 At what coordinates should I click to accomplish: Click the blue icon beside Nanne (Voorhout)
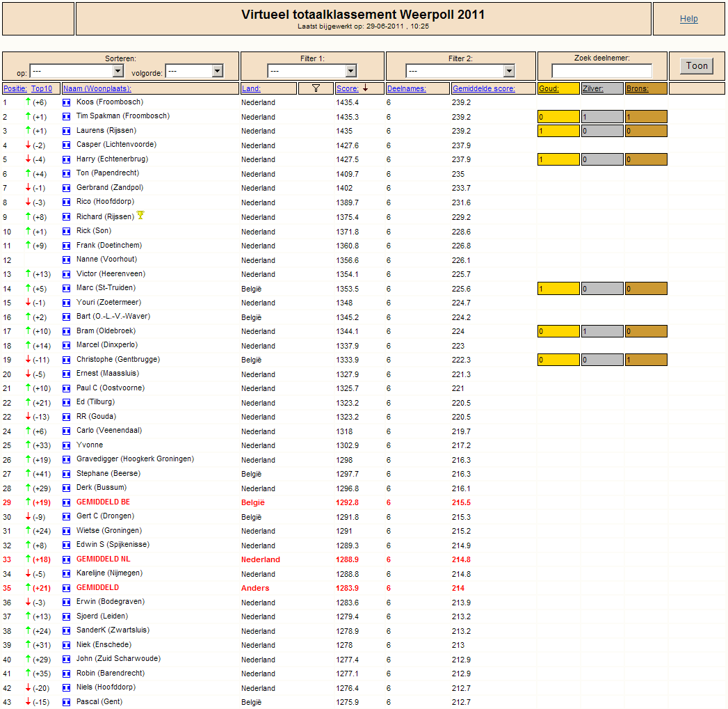pyautogui.click(x=67, y=260)
